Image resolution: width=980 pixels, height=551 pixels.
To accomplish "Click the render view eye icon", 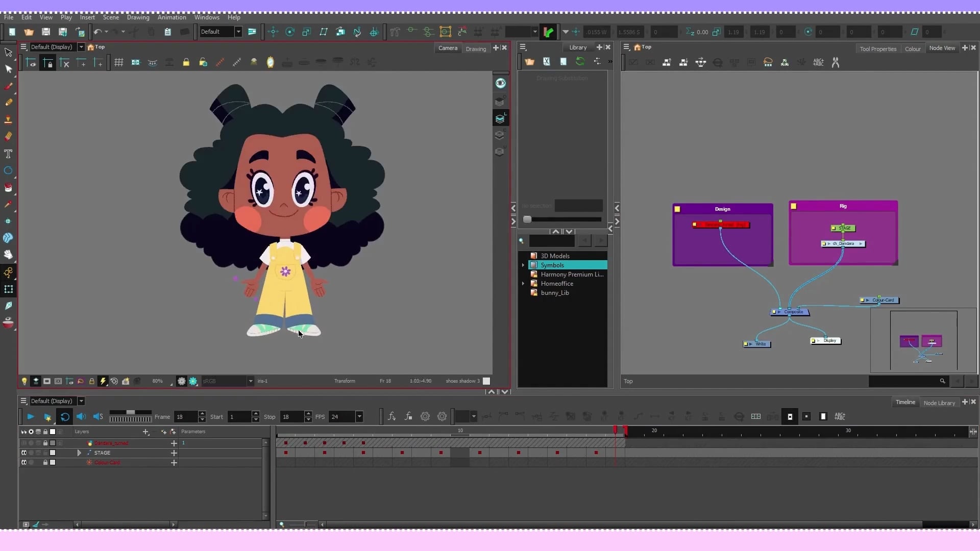I will coord(501,83).
